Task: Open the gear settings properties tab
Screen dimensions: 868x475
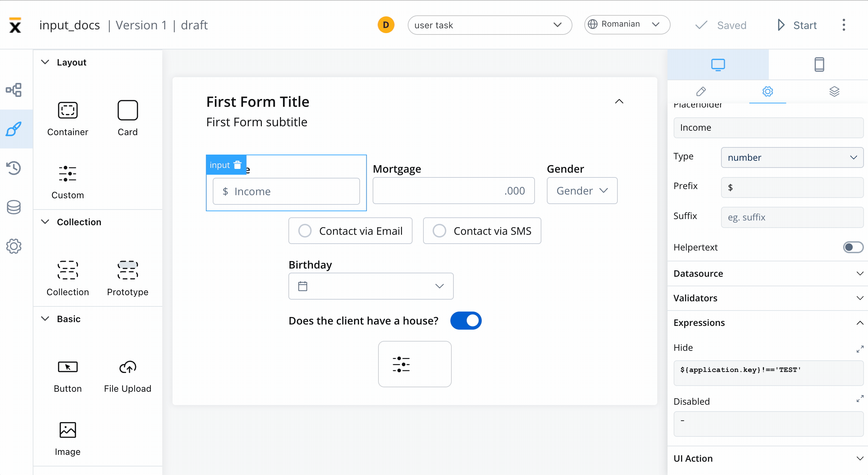Action: [767, 91]
